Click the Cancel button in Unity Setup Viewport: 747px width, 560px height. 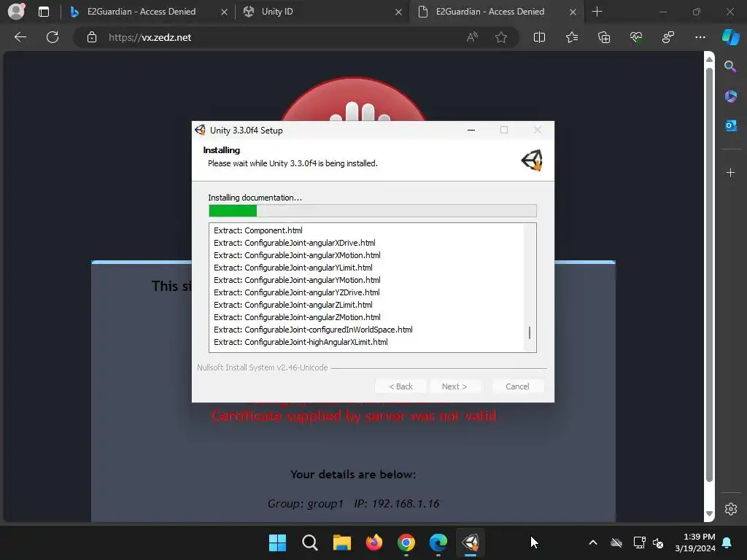click(x=517, y=386)
